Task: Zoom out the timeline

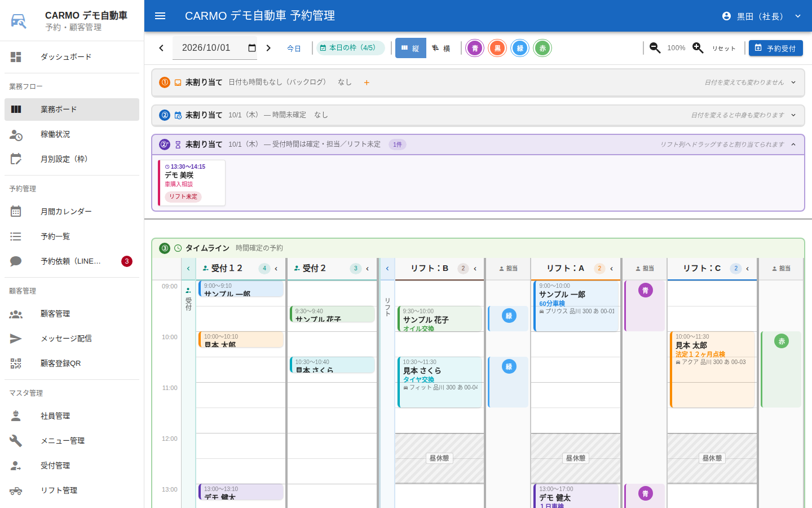Action: click(655, 48)
